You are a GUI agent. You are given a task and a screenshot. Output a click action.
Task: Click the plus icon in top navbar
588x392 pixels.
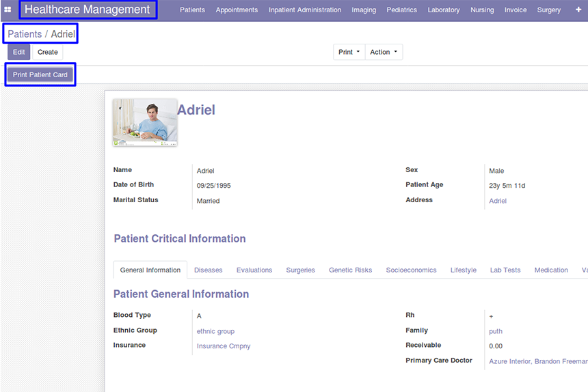(578, 10)
